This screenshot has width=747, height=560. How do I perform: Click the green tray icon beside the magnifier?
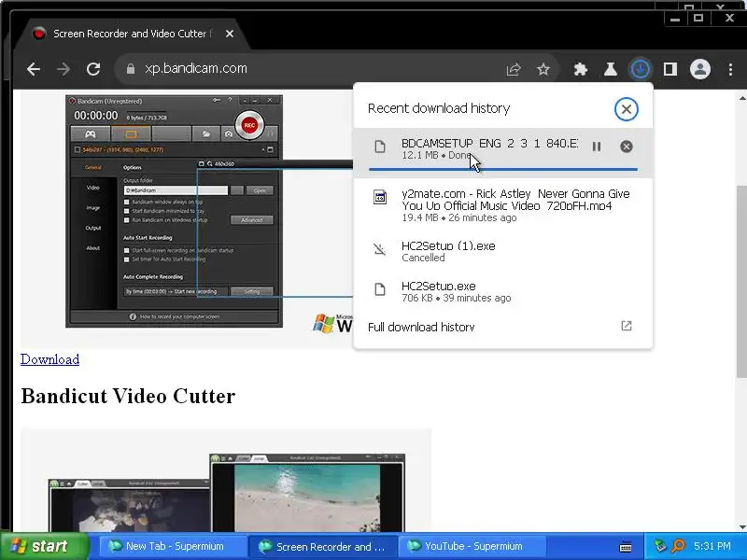(660, 546)
